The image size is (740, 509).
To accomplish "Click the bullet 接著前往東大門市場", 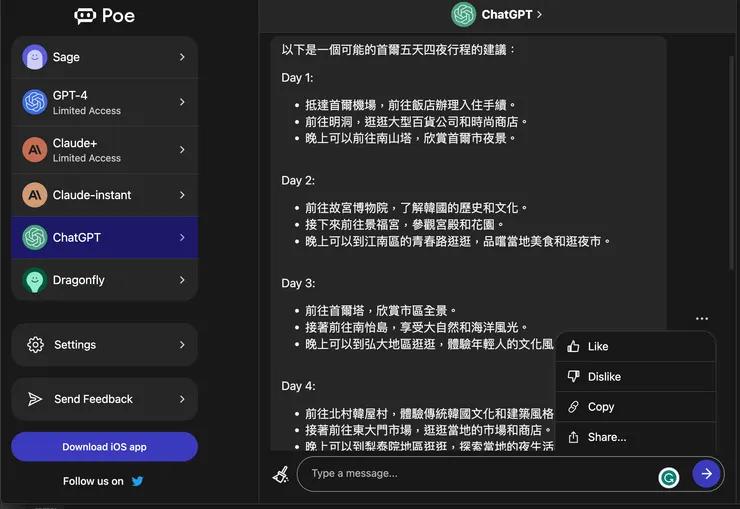I will pyautogui.click(x=428, y=430).
